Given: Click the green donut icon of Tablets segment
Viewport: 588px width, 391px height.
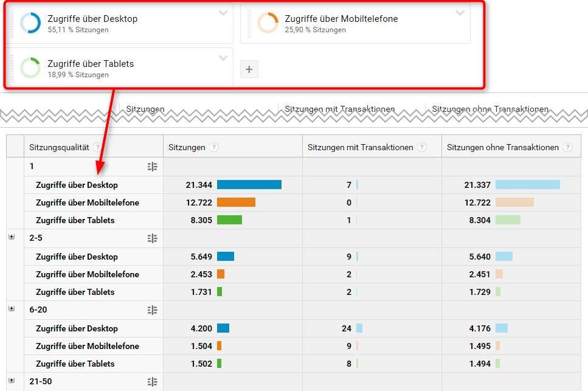Looking at the screenshot, I should coord(30,68).
